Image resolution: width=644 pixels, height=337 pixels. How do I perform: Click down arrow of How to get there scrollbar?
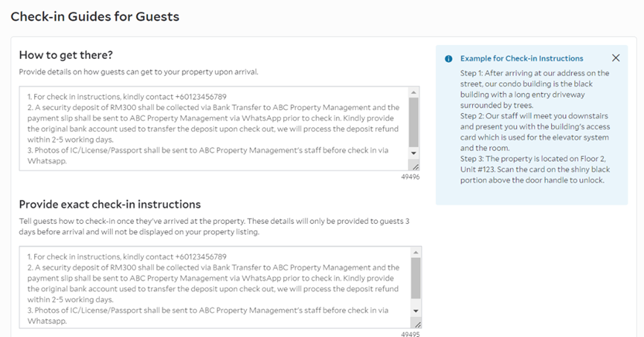pos(413,153)
